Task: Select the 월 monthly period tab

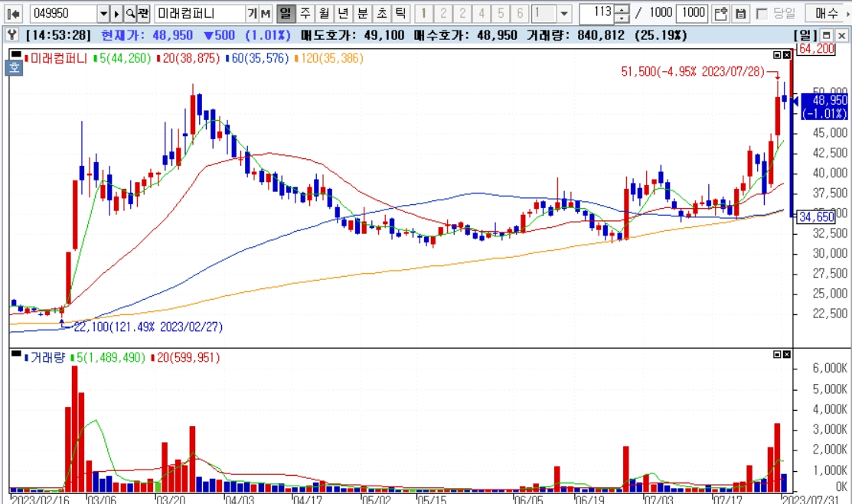Action: [x=325, y=14]
